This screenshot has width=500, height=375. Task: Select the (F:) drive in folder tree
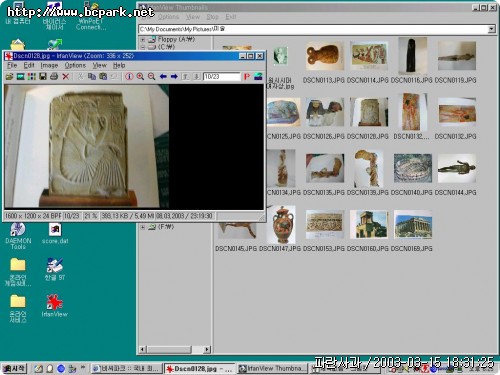click(166, 227)
